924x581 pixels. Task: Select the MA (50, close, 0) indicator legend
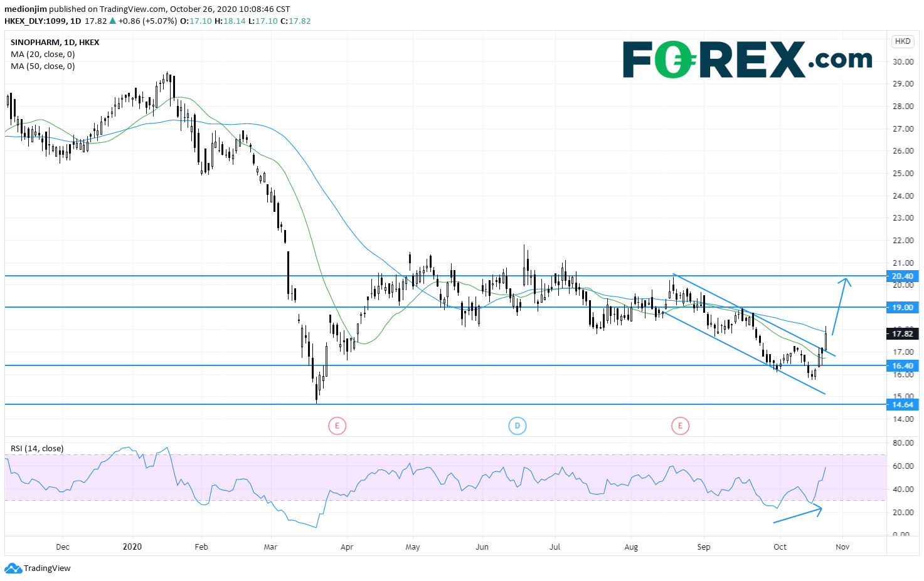(43, 66)
